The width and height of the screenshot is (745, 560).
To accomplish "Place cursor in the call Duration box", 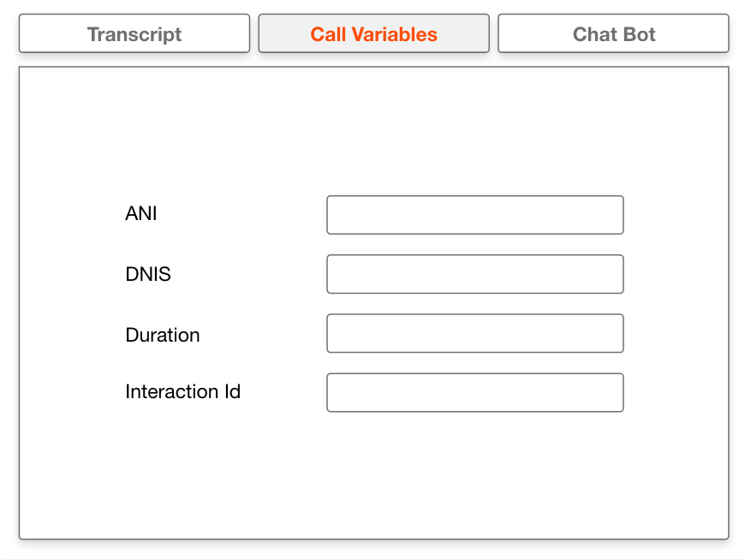I will [474, 333].
